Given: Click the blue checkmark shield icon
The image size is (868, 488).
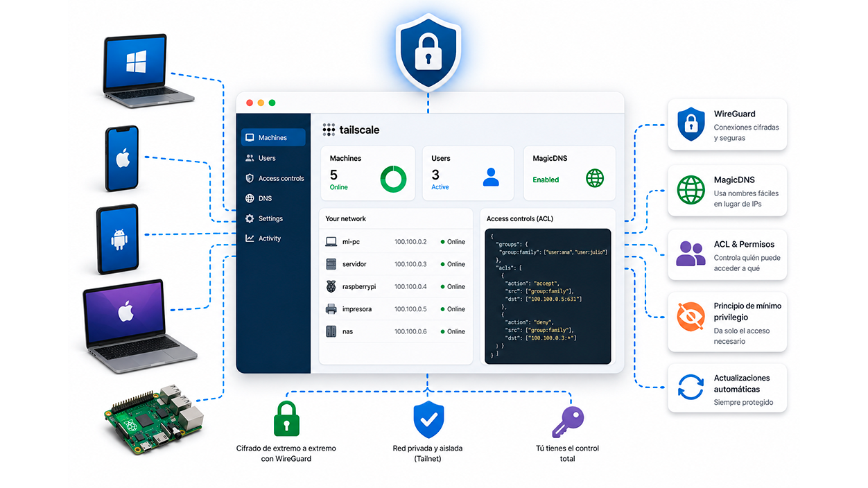Looking at the screenshot, I should click(428, 419).
